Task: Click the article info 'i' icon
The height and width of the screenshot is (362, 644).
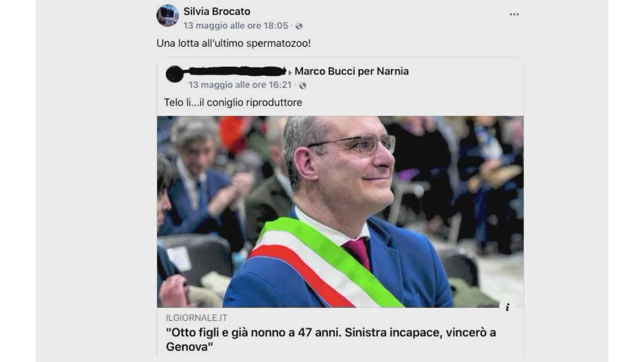Action: [508, 307]
